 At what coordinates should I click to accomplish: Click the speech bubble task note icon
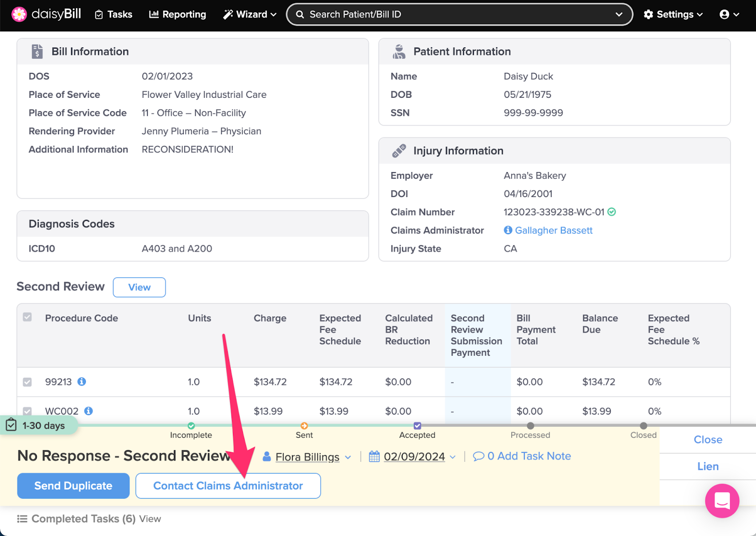(x=478, y=456)
